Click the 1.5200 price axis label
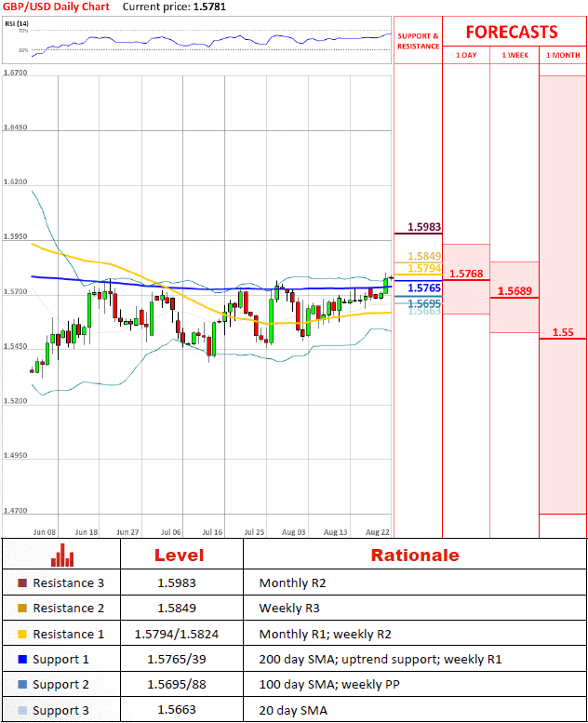 click(x=15, y=401)
